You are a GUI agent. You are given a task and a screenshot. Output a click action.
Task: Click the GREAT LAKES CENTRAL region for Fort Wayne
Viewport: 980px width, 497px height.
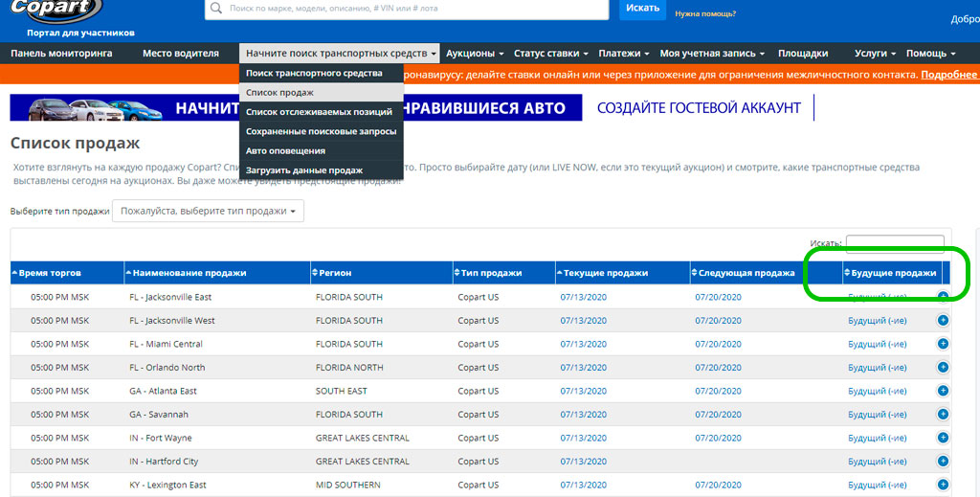pyautogui.click(x=363, y=438)
